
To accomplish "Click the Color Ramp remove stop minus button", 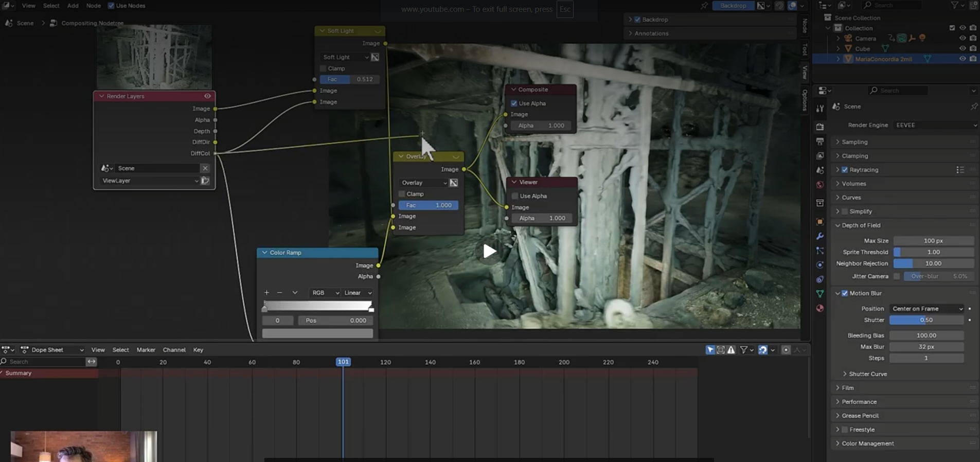I will click(x=280, y=293).
